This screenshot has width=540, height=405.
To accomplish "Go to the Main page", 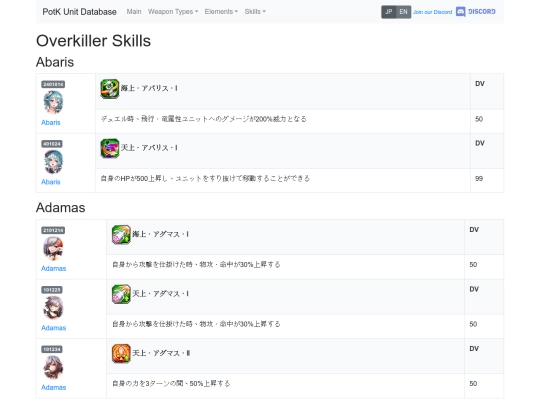I will point(134,12).
